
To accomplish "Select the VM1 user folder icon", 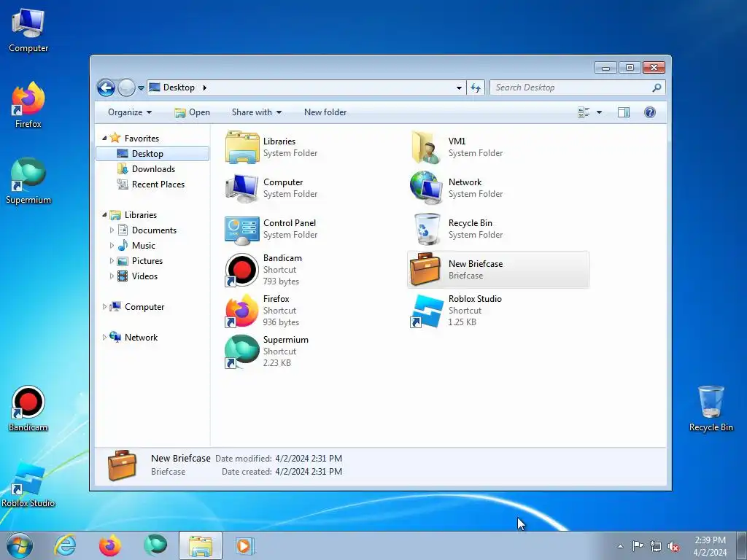I will point(425,147).
